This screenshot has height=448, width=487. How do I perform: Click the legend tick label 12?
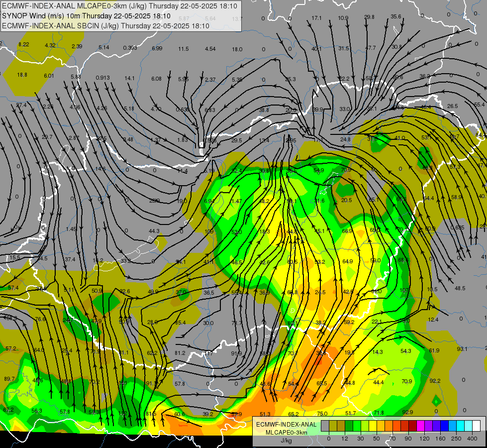(345, 439)
